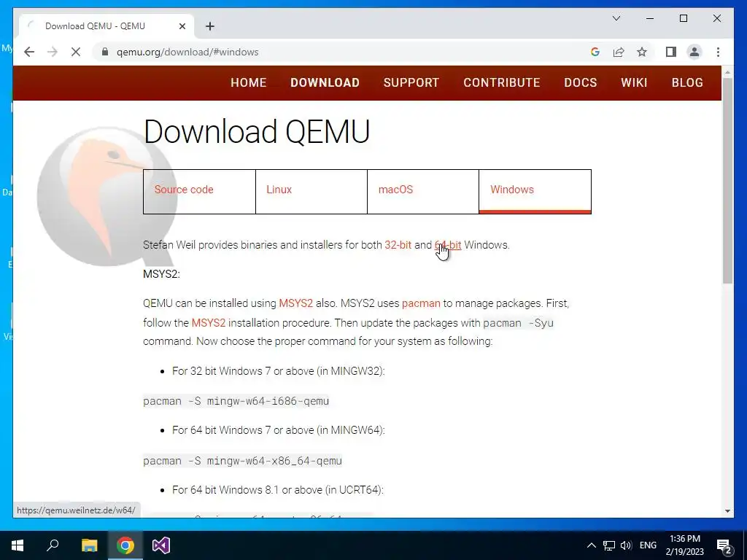Click the lock icon in address bar
Viewport: 747px width, 560px height.
click(105, 52)
